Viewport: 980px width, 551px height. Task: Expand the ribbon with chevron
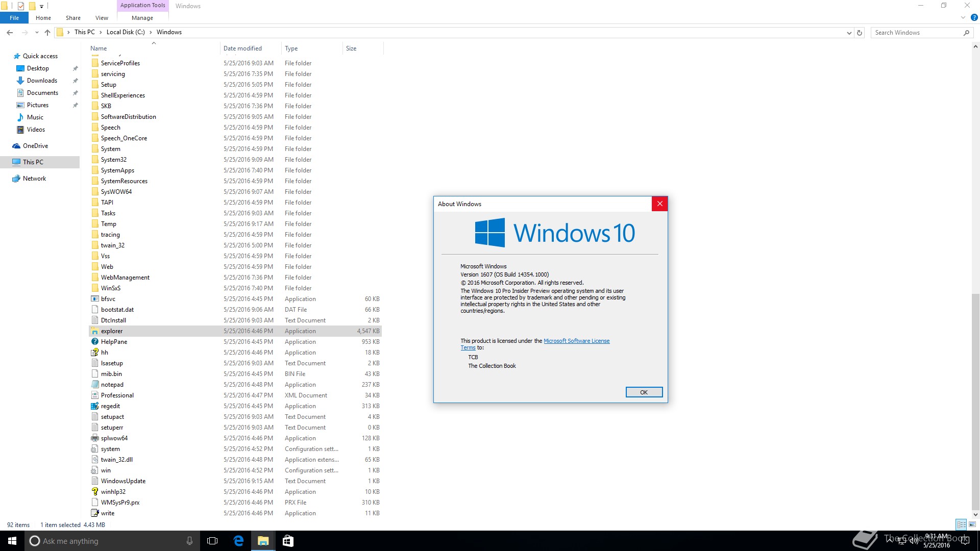tap(963, 17)
